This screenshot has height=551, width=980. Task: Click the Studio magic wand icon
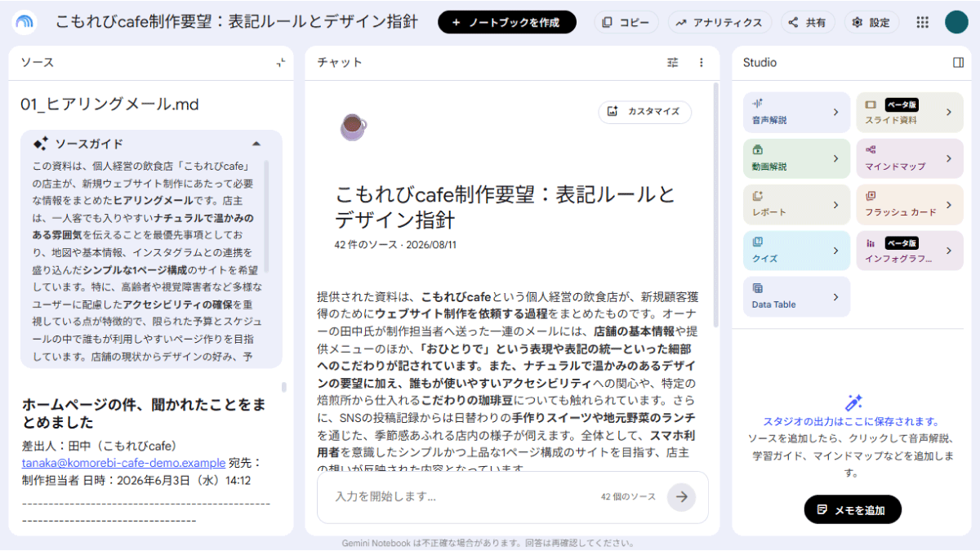pyautogui.click(x=854, y=402)
